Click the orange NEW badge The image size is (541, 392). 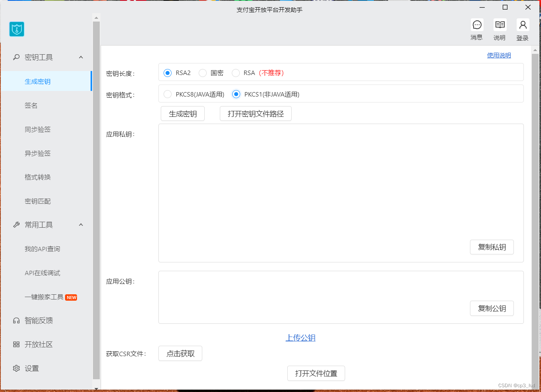(x=71, y=297)
